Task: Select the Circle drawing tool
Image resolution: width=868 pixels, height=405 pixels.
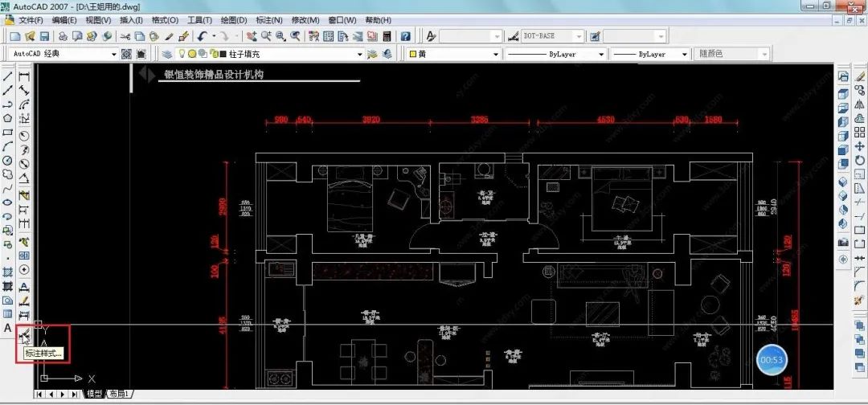Action: pos(8,161)
